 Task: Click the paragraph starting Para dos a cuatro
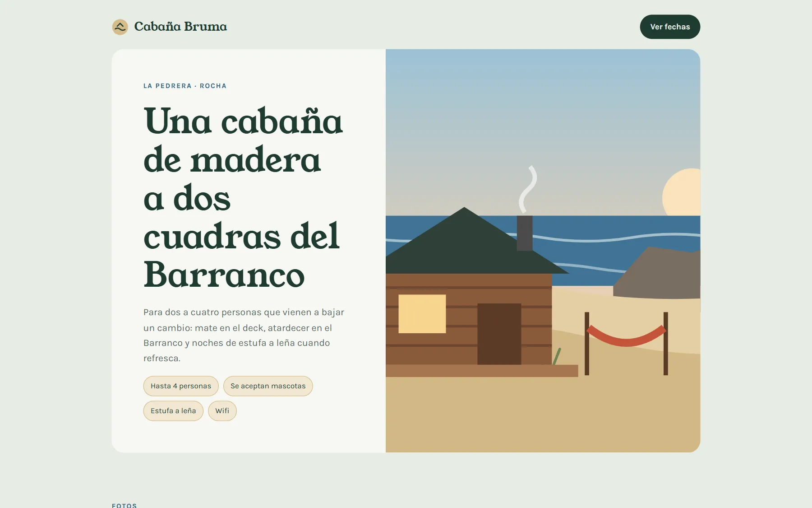pyautogui.click(x=244, y=335)
